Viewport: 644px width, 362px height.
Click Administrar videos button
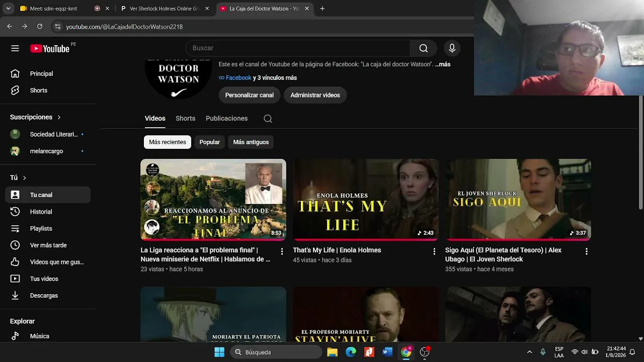click(x=315, y=95)
